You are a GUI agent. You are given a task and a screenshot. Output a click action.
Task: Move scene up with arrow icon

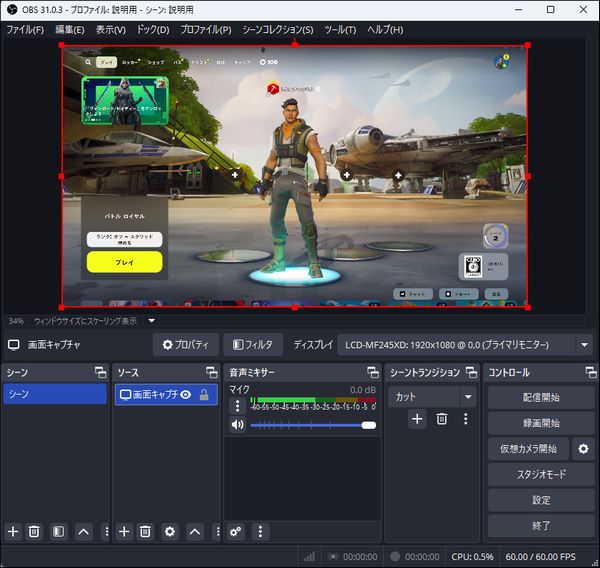pos(83,532)
